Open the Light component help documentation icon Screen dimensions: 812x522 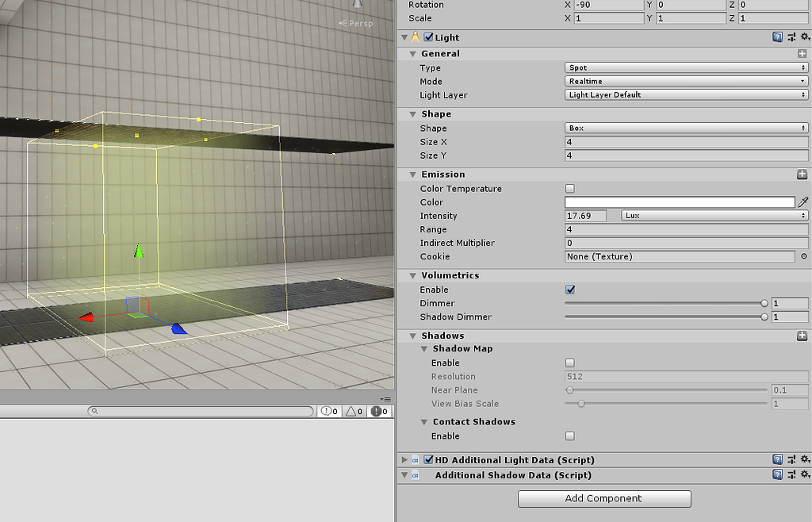point(777,36)
